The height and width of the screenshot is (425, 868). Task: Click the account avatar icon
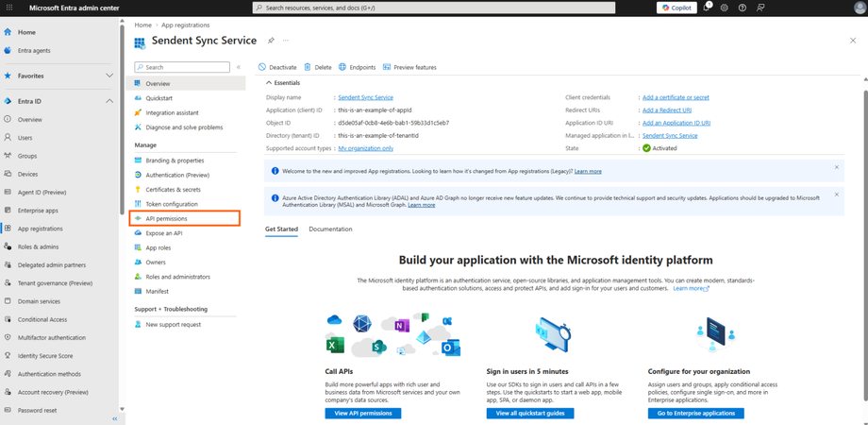[x=859, y=8]
